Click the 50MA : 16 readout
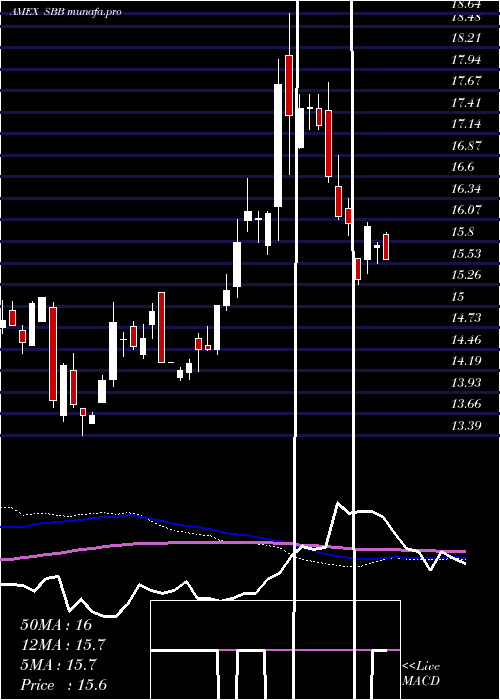The height and width of the screenshot is (700, 500). pyautogui.click(x=56, y=625)
